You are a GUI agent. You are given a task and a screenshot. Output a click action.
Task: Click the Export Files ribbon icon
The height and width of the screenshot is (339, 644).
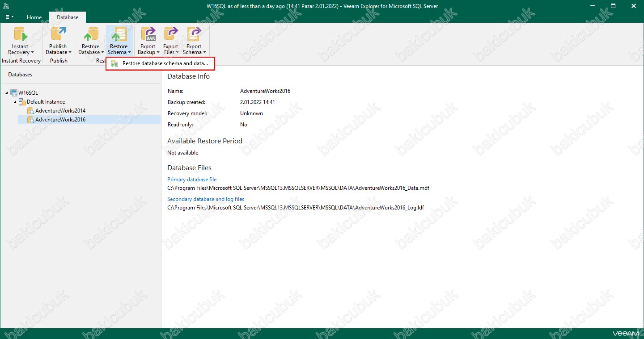coord(170,35)
